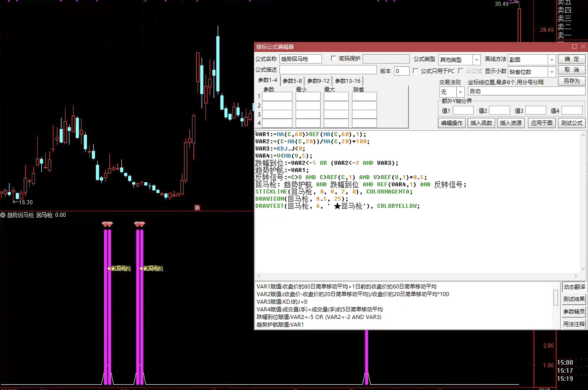
Task: Click the 取消 button
Action: 571,70
